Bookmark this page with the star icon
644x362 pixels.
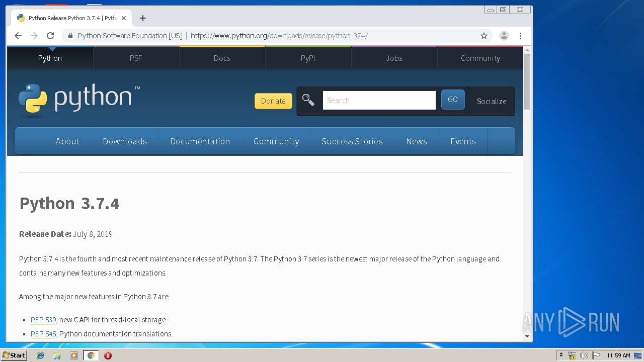484,36
